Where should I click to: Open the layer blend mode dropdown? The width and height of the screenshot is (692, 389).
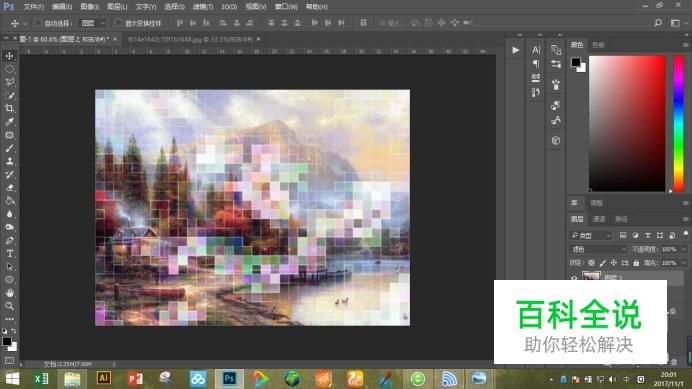click(x=598, y=249)
